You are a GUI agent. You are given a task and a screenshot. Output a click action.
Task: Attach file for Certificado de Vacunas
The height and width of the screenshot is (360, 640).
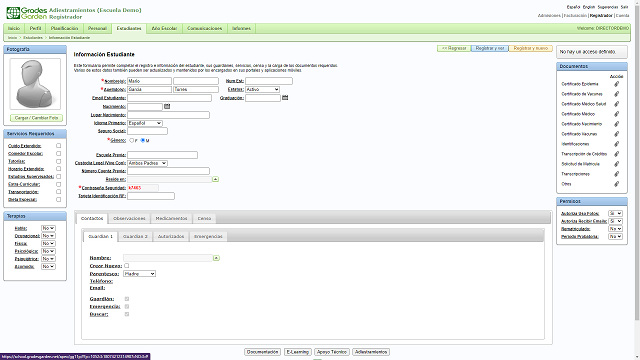coord(616,94)
